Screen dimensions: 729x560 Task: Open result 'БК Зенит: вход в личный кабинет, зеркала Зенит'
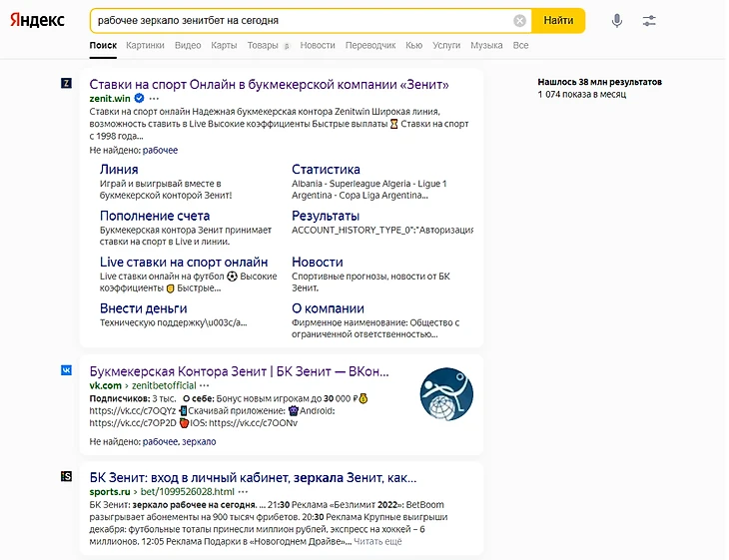click(x=253, y=478)
